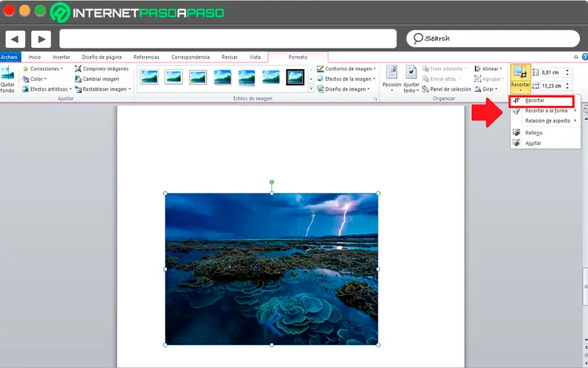588x368 pixels.
Task: Choose Ajustar from the crop menu
Action: click(x=545, y=143)
